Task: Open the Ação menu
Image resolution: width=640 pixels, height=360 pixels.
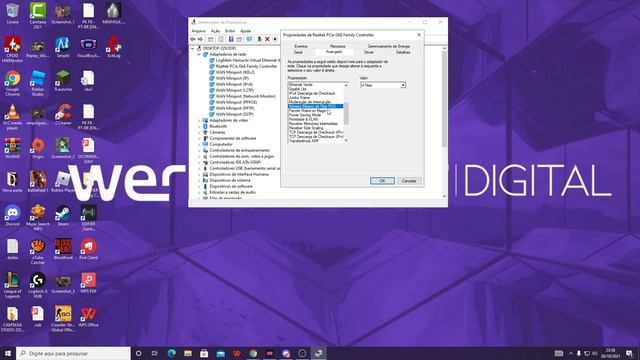Action: [216, 31]
